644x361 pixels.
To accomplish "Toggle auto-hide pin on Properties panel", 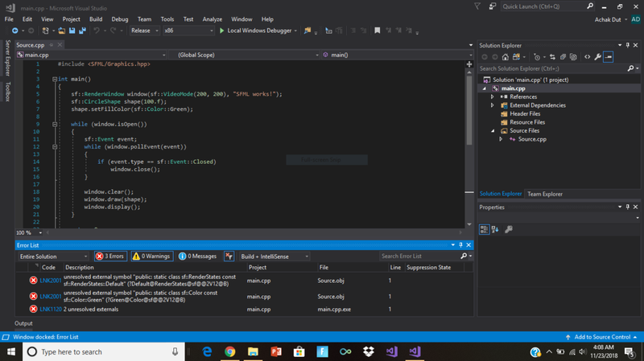I will (628, 207).
